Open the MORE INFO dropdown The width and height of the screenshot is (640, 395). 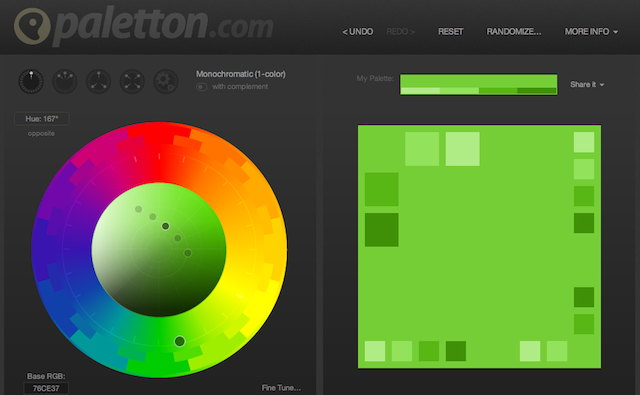tap(591, 31)
